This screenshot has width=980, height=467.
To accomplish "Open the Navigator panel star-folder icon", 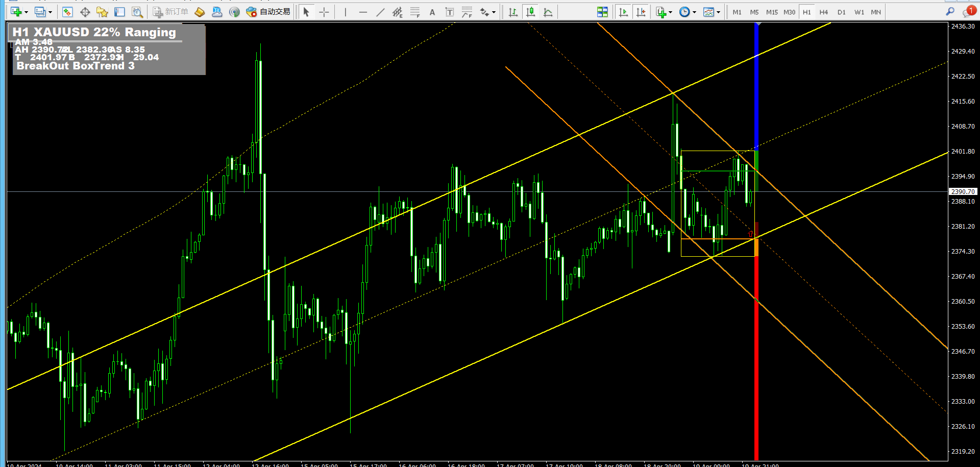I will point(102,12).
